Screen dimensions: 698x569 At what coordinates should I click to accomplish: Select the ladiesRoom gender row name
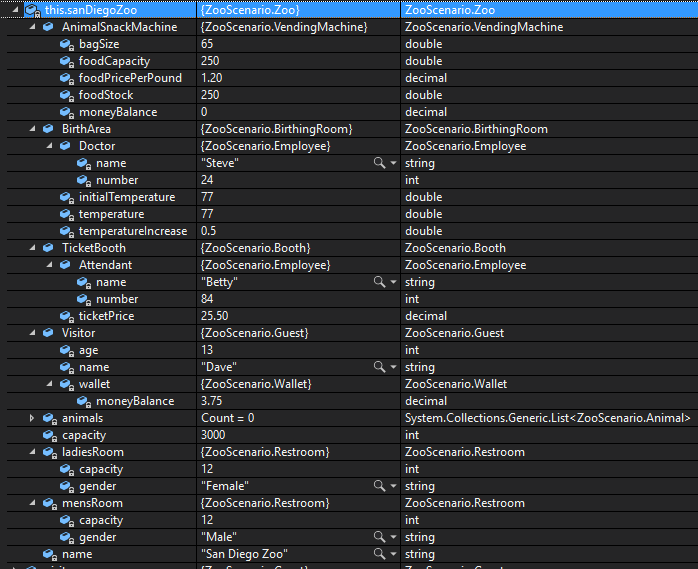[x=97, y=486]
